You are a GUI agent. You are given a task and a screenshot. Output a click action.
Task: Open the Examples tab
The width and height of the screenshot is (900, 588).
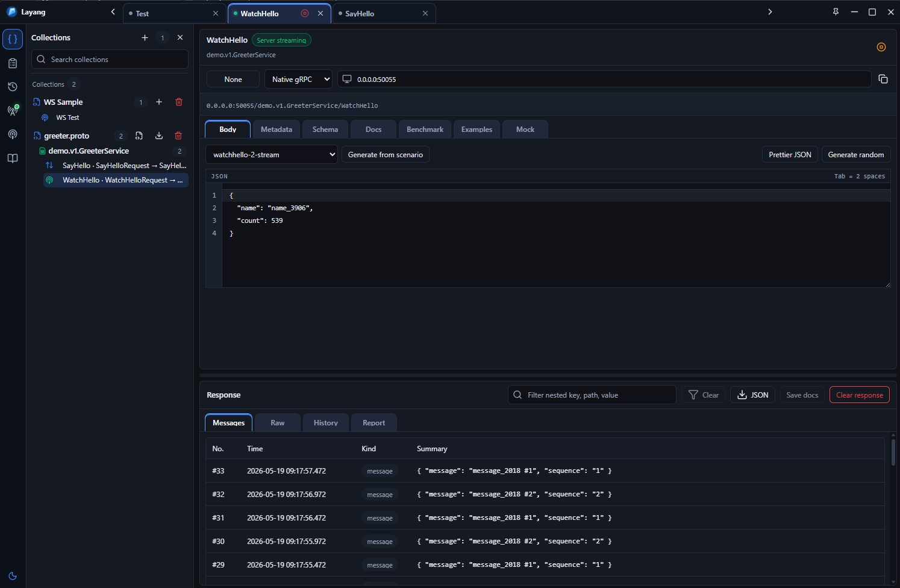(477, 130)
